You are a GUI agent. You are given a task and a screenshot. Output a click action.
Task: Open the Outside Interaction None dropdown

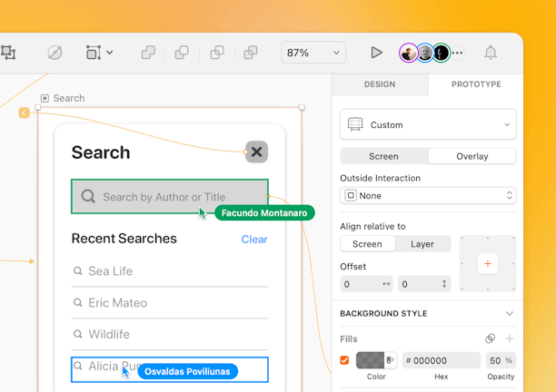(428, 195)
